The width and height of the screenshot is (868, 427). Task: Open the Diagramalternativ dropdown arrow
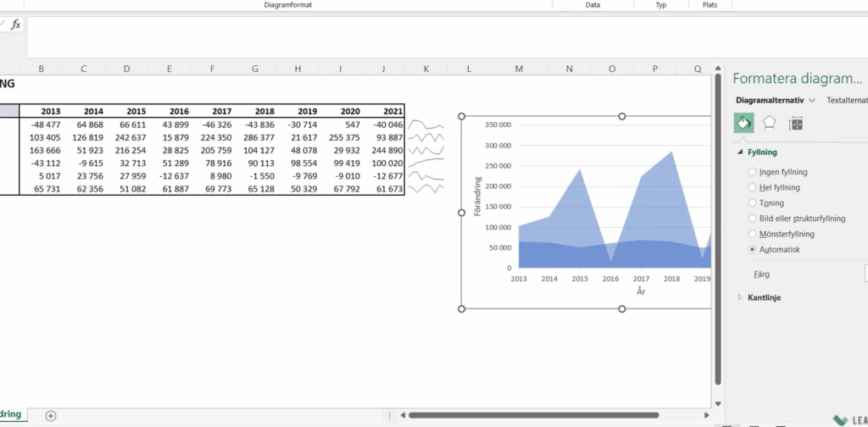[812, 100]
